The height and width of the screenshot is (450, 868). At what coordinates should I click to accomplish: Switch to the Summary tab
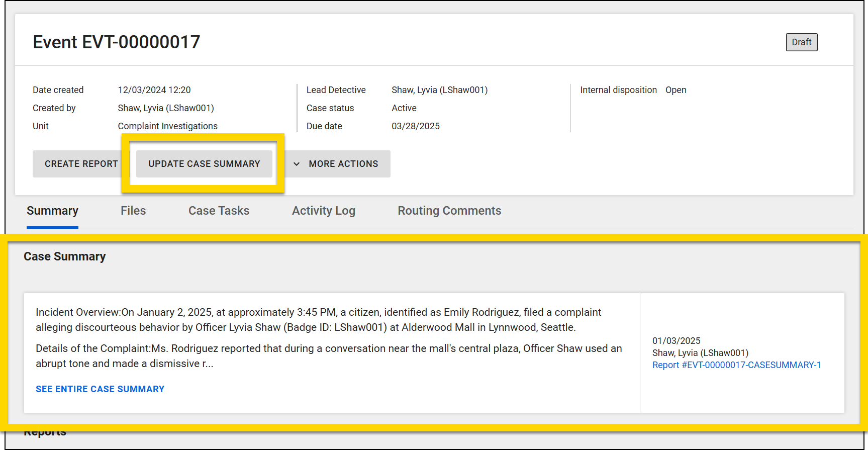(52, 211)
